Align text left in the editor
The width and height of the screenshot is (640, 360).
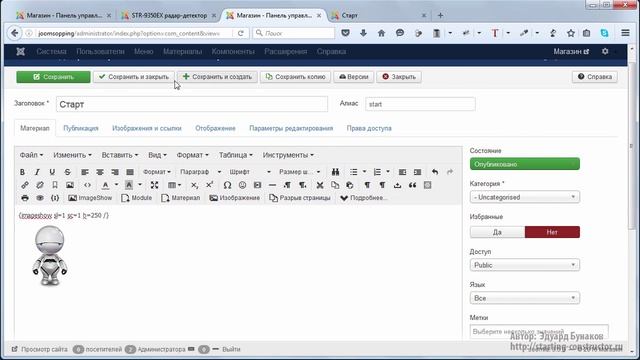85,172
